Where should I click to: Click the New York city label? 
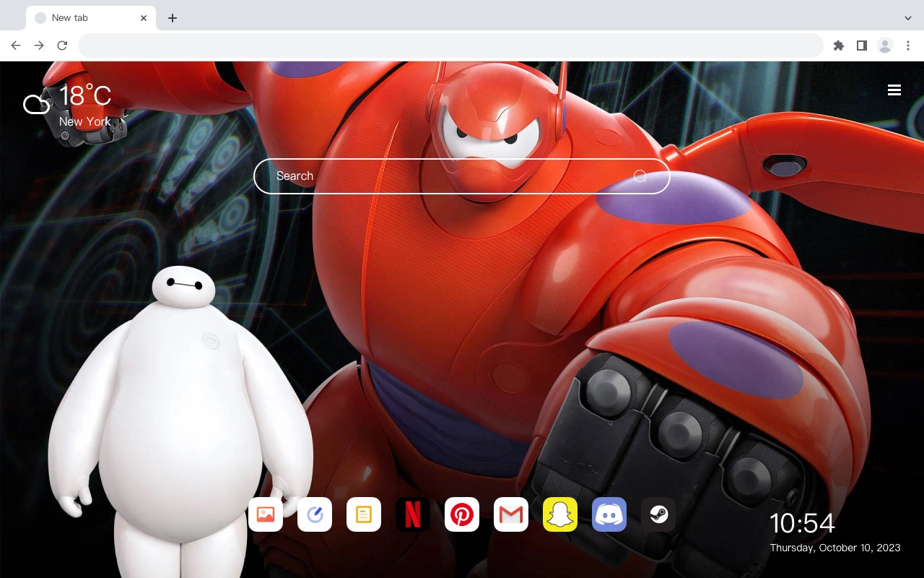85,121
